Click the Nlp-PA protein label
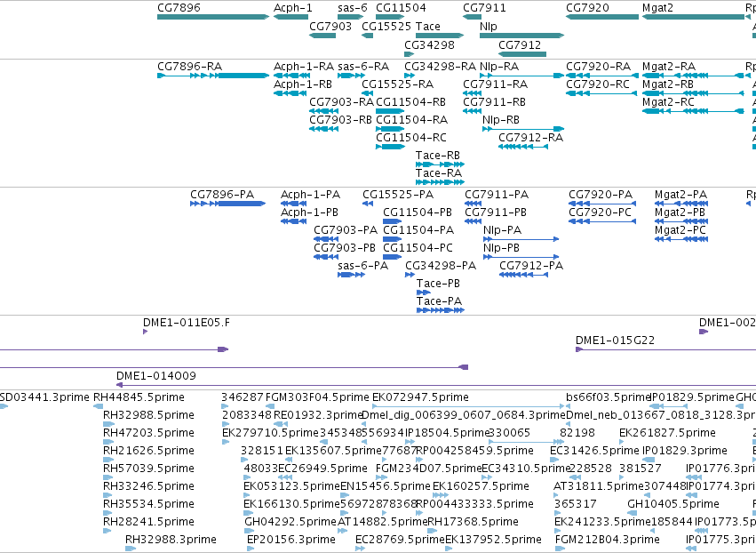The image size is (756, 553). [x=503, y=230]
